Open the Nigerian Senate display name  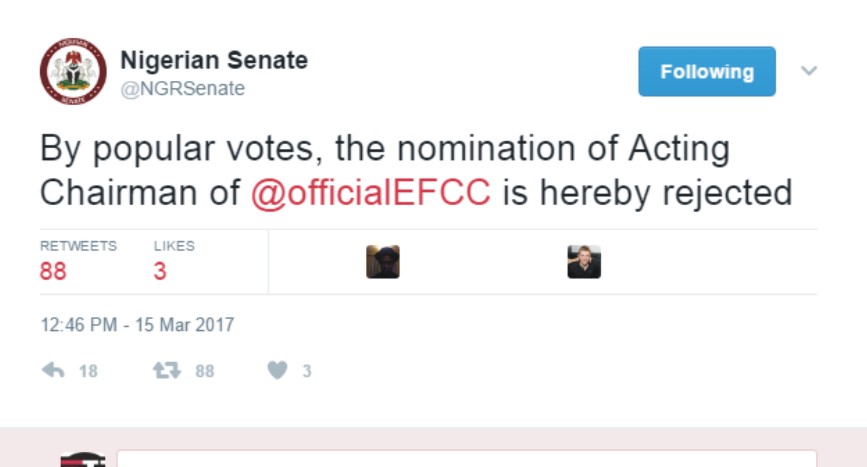[x=214, y=60]
